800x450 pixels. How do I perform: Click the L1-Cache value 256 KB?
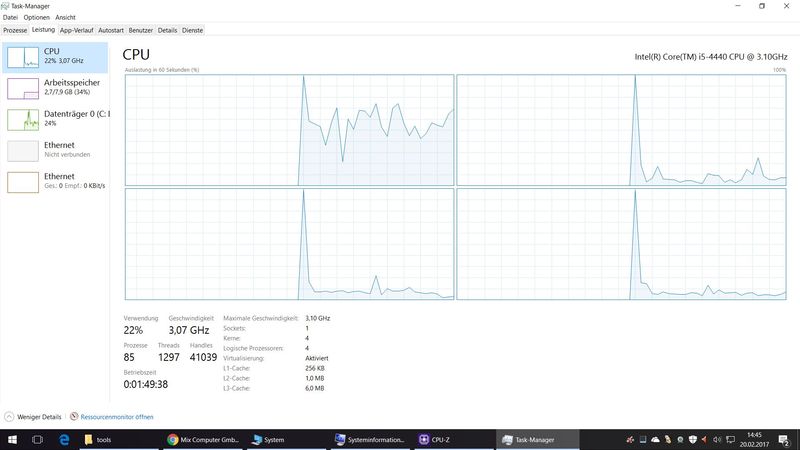click(x=315, y=368)
